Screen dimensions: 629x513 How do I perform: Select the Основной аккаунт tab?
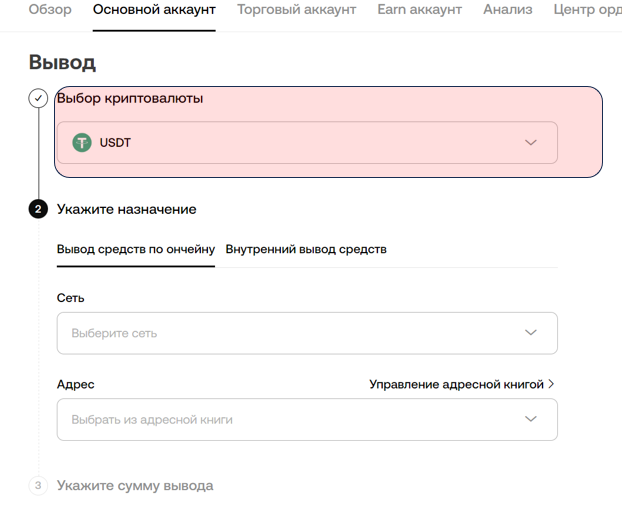point(154,10)
